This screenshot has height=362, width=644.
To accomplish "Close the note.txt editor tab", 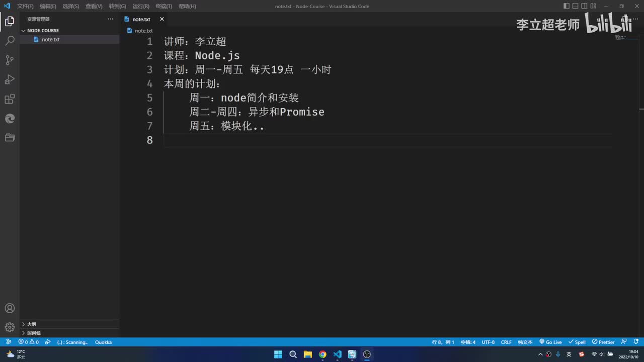I will coord(162,19).
